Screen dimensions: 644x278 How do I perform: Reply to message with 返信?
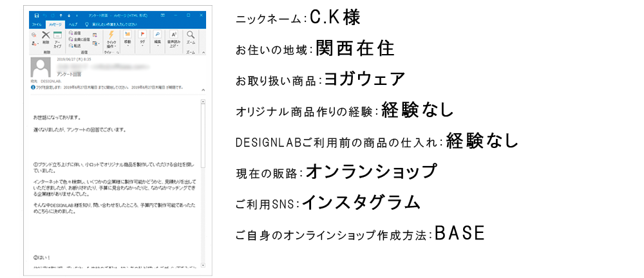76,33
